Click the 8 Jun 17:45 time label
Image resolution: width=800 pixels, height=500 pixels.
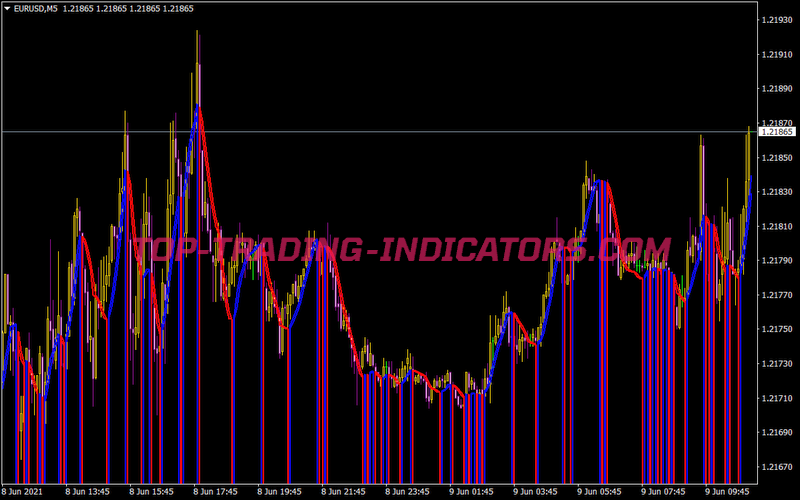(214, 492)
